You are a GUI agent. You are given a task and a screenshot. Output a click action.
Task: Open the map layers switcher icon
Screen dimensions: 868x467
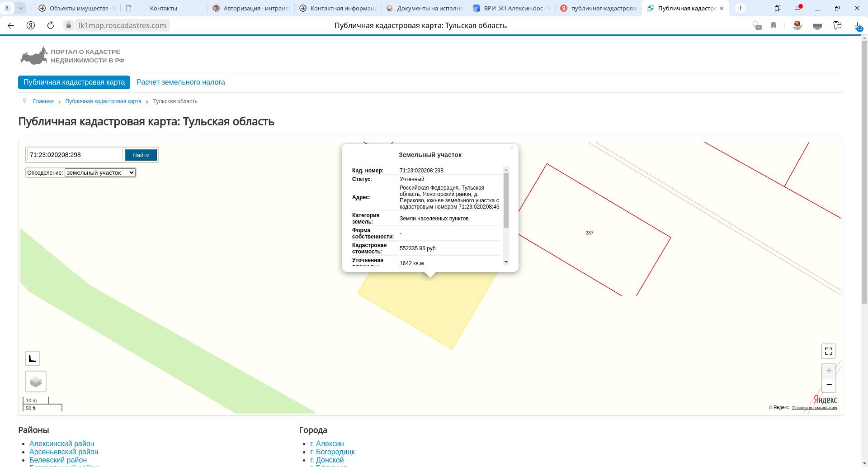36,381
